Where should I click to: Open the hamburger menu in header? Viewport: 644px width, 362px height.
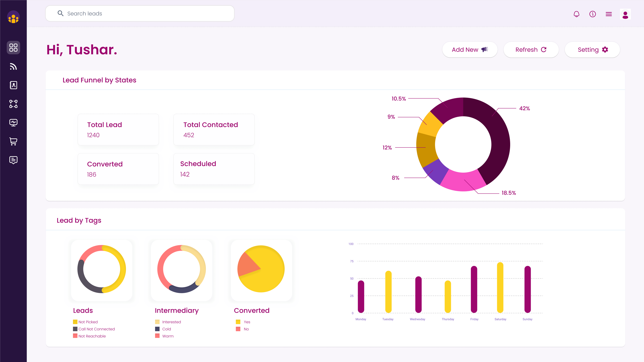pyautogui.click(x=609, y=14)
